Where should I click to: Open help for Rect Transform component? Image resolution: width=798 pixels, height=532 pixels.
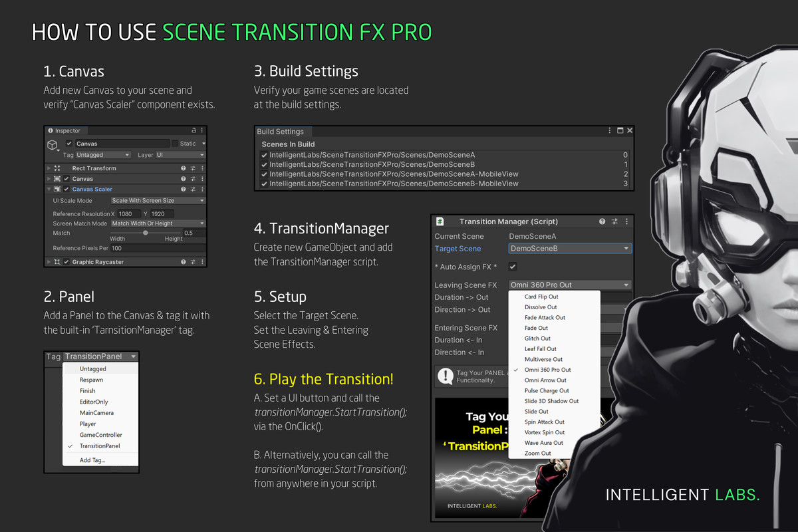[183, 168]
